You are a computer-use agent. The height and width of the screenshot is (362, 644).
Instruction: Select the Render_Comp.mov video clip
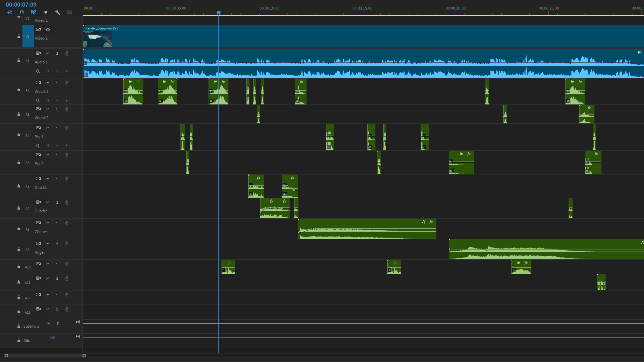point(363,36)
